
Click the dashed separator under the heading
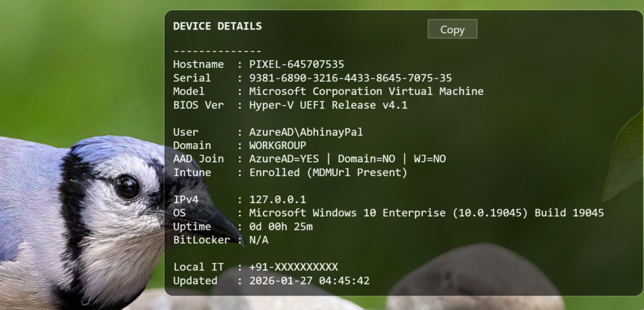[218, 51]
